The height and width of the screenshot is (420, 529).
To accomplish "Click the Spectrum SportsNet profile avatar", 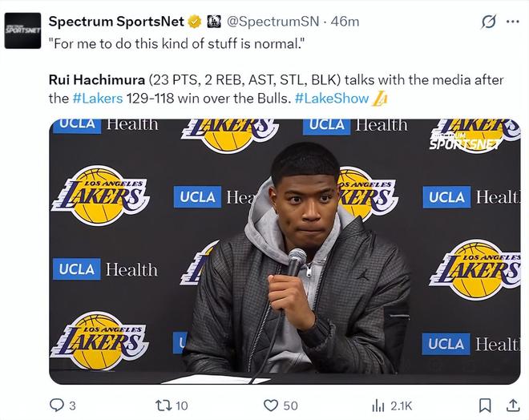I will [22, 30].
